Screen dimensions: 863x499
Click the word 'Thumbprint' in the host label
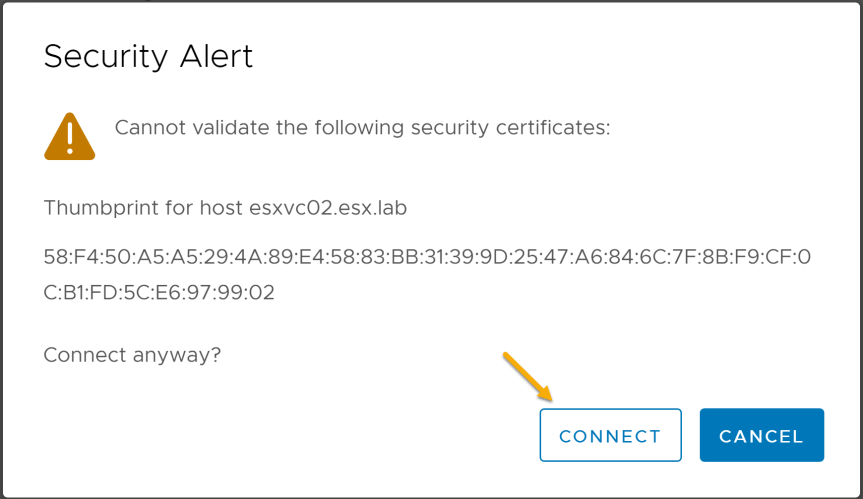(97, 208)
